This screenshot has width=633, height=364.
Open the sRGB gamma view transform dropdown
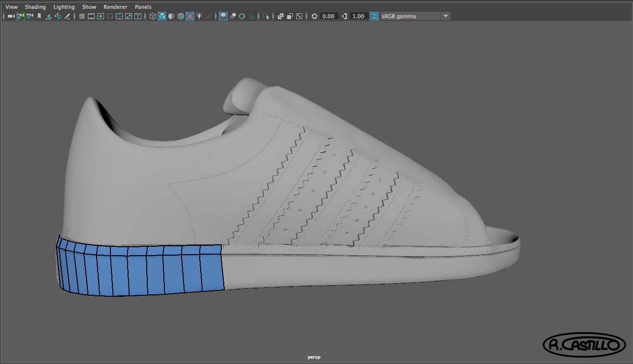415,16
